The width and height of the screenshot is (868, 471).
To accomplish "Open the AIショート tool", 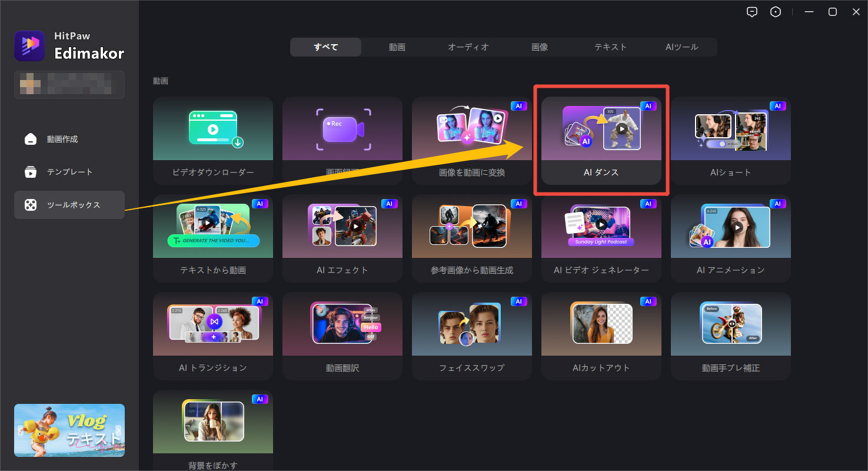I will [x=731, y=141].
